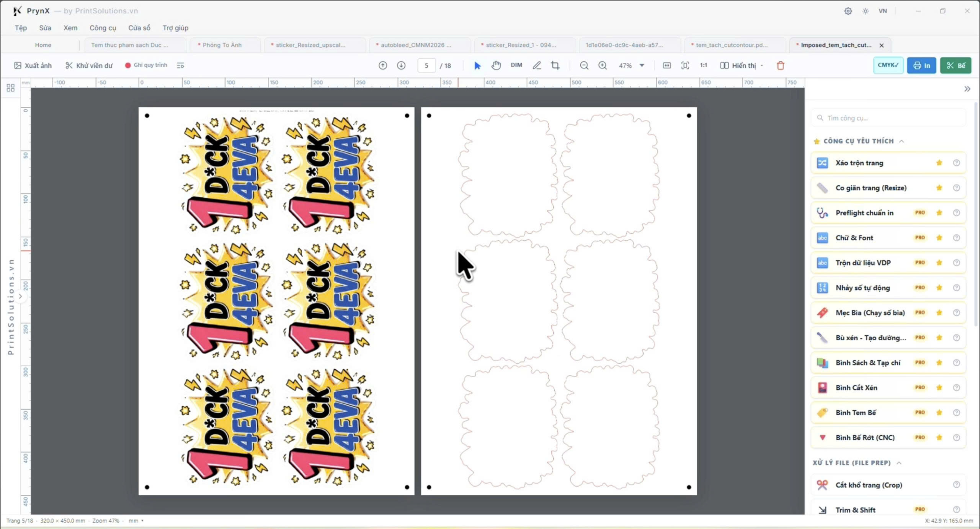Screen dimensions: 980x529
Task: Open help for Bình Tem Bế
Action: pos(957,413)
